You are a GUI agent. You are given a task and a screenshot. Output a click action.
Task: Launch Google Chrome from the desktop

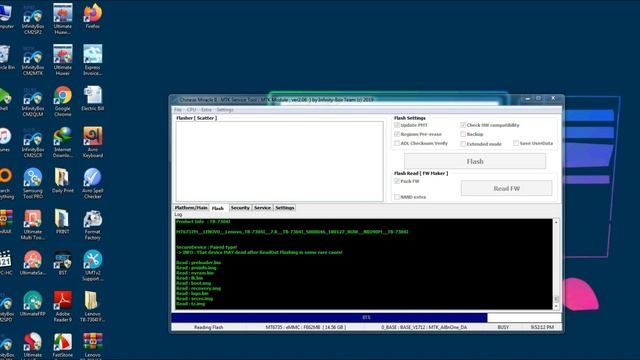pyautogui.click(x=62, y=102)
